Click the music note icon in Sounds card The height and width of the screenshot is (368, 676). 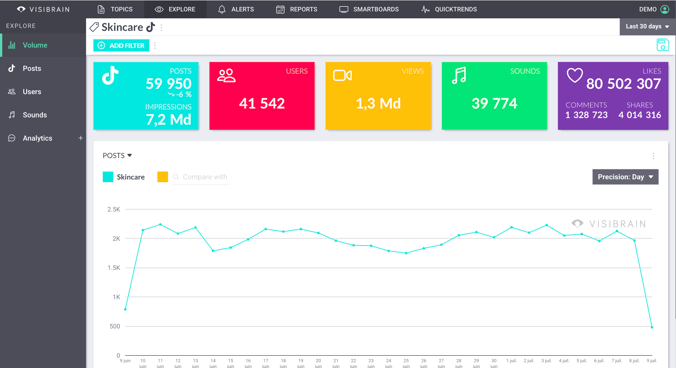click(x=459, y=75)
